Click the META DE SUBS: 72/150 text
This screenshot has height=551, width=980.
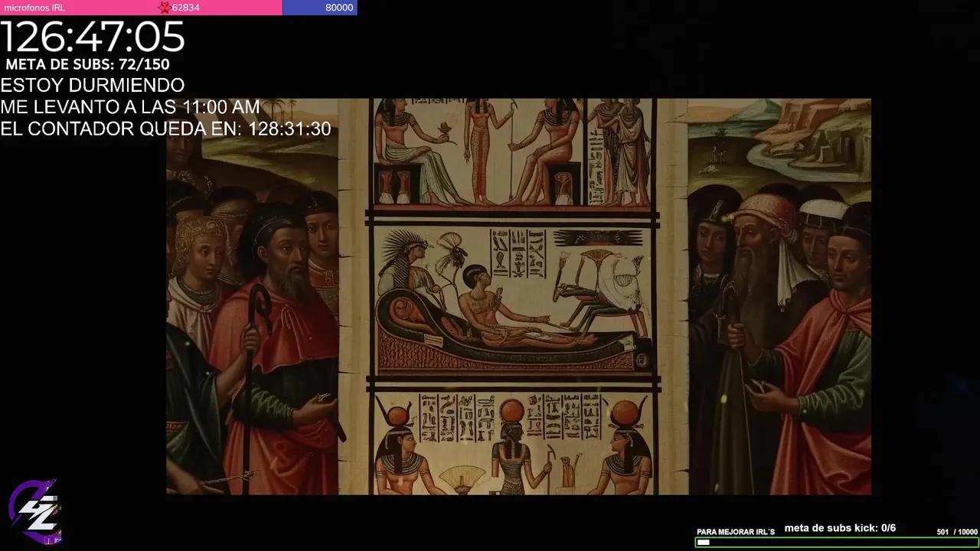pos(87,64)
